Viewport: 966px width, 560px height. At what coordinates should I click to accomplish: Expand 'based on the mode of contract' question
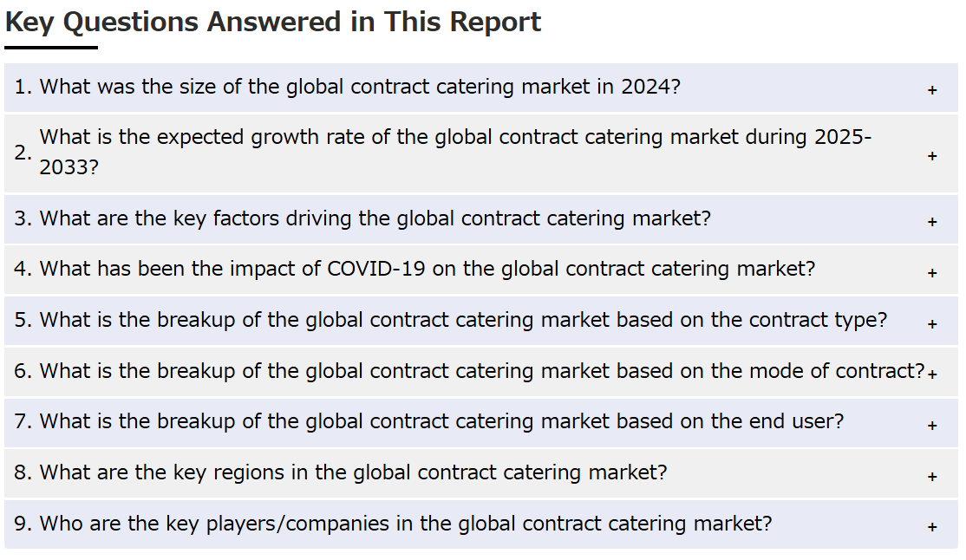(481, 372)
